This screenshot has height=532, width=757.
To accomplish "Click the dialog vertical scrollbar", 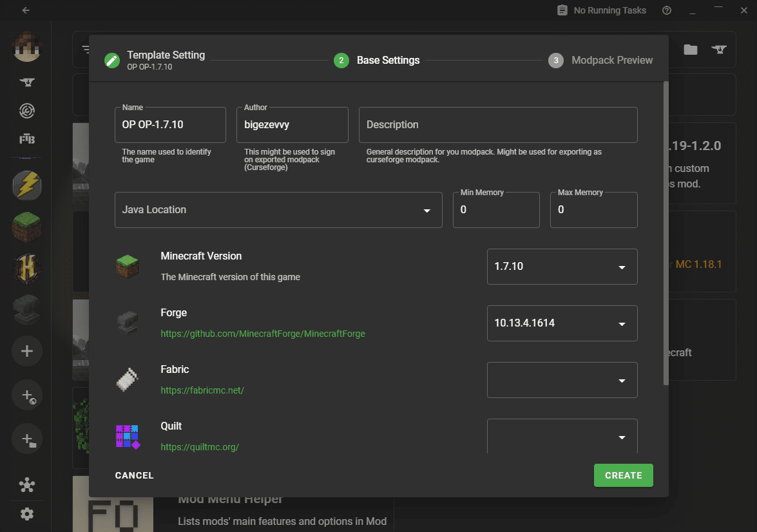I will (666, 233).
